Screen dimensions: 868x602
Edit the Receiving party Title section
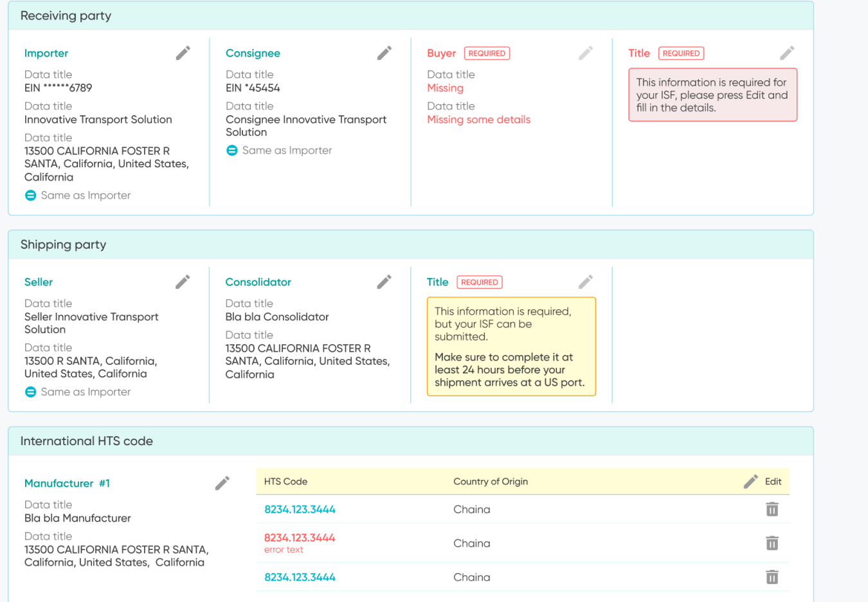click(787, 53)
